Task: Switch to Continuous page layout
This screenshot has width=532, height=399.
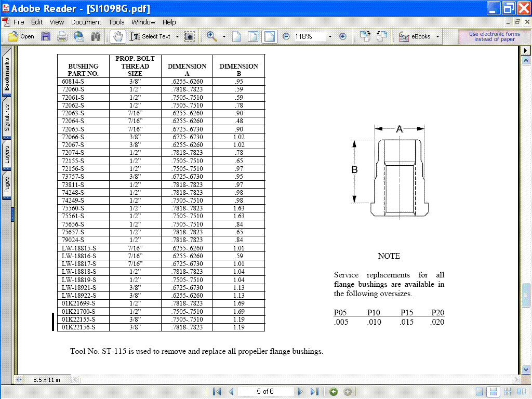Action: tap(493, 391)
